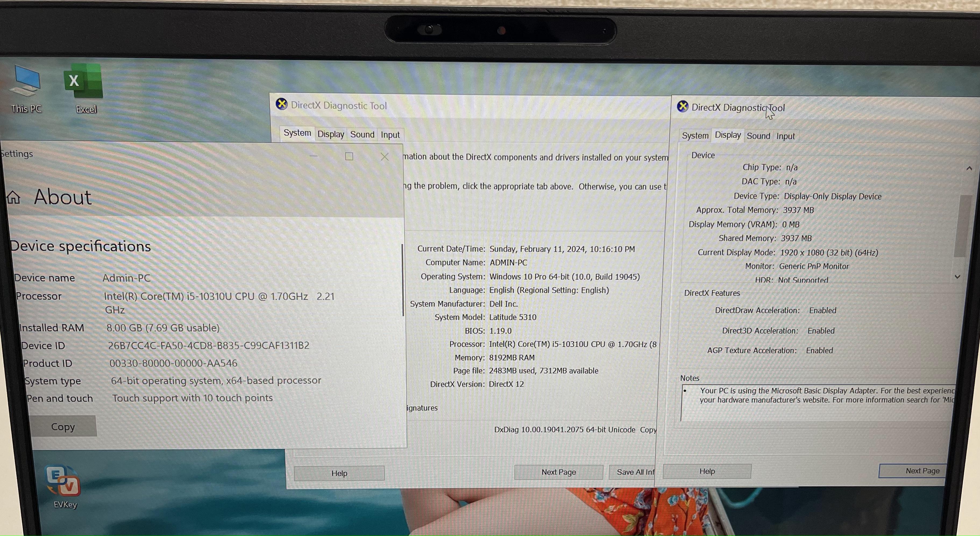Click the Page file value 2483MB used
Viewport: 980px width, 536px height.
[543, 371]
